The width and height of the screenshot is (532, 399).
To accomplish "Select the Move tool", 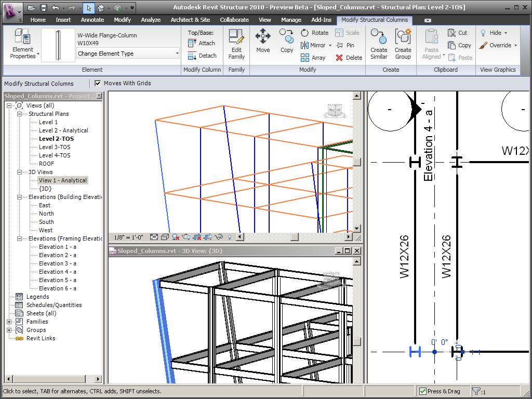I will (263, 42).
